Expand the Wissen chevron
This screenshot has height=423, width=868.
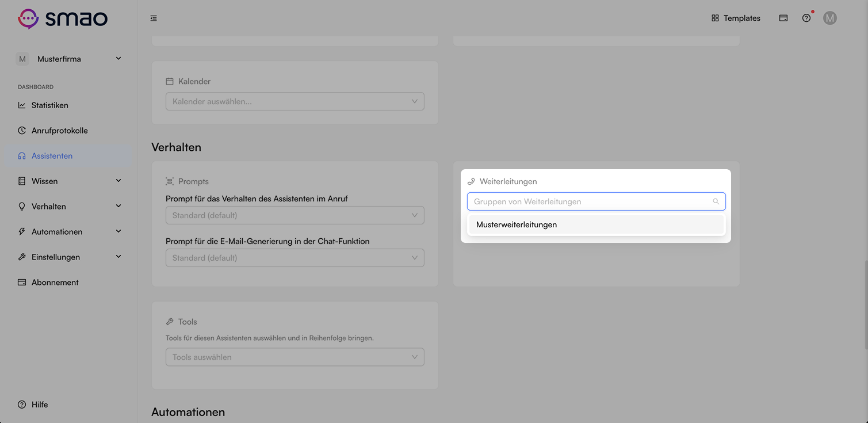tap(118, 181)
